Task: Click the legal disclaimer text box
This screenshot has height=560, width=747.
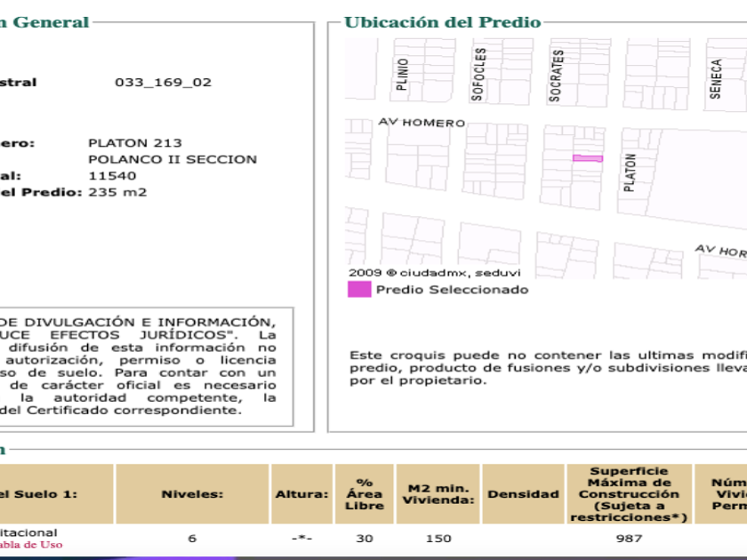Action: coord(146,366)
